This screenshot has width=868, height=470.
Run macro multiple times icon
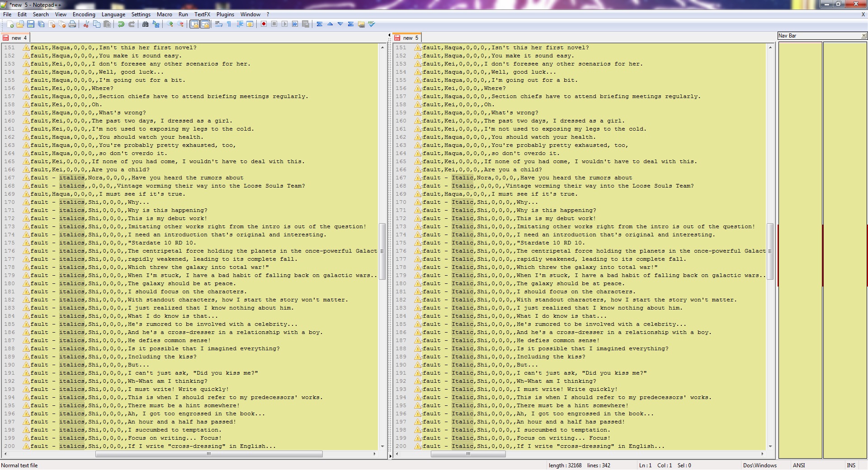(x=295, y=24)
